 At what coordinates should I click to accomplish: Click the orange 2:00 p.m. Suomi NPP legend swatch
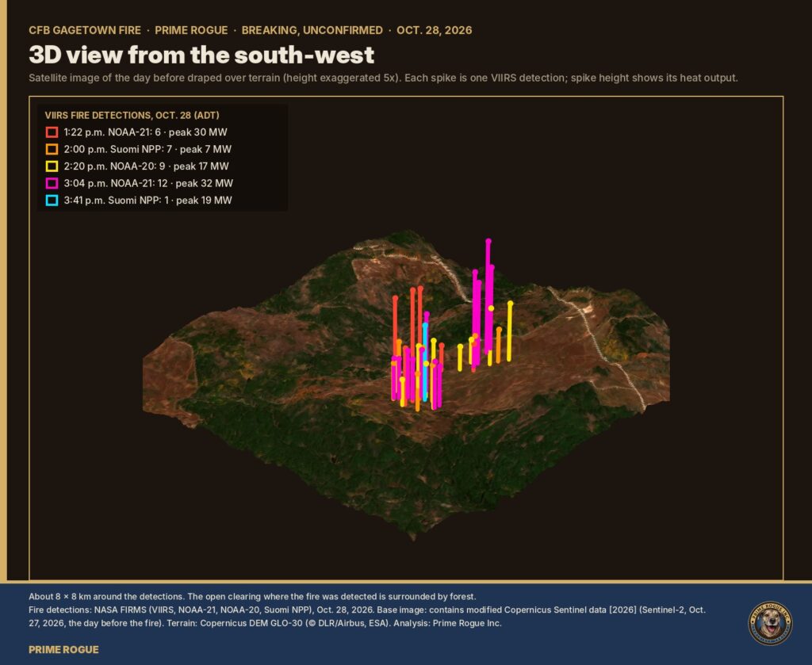coord(52,150)
